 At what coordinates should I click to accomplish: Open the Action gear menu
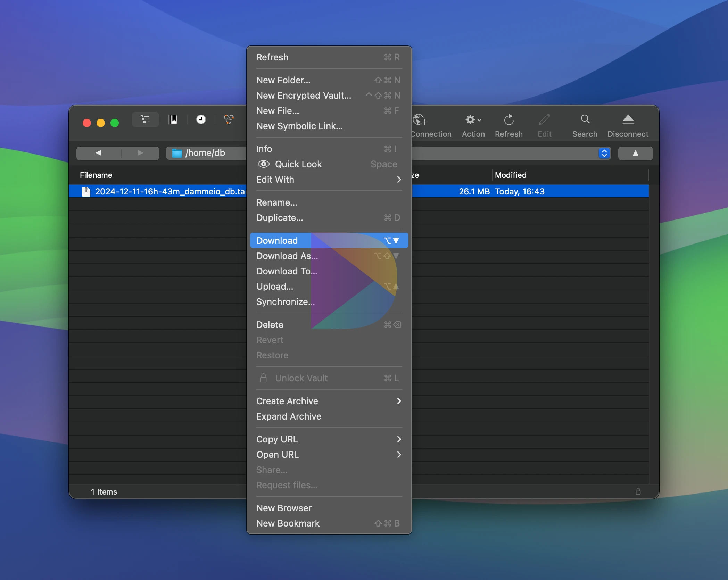tap(473, 120)
